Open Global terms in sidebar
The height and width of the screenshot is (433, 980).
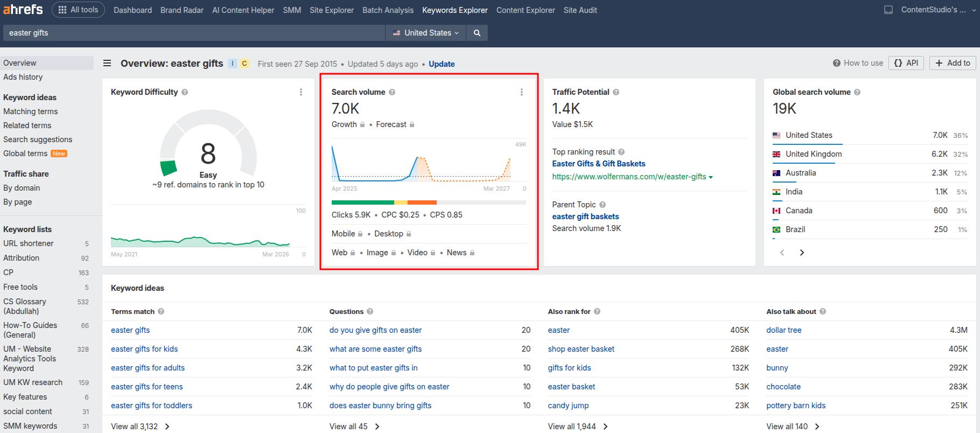tap(25, 153)
